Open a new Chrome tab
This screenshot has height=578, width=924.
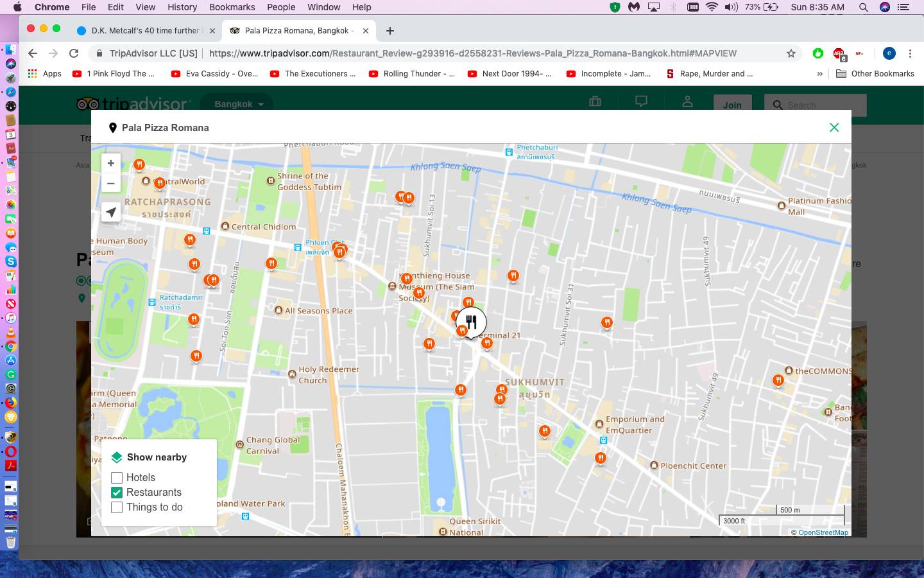pos(390,31)
